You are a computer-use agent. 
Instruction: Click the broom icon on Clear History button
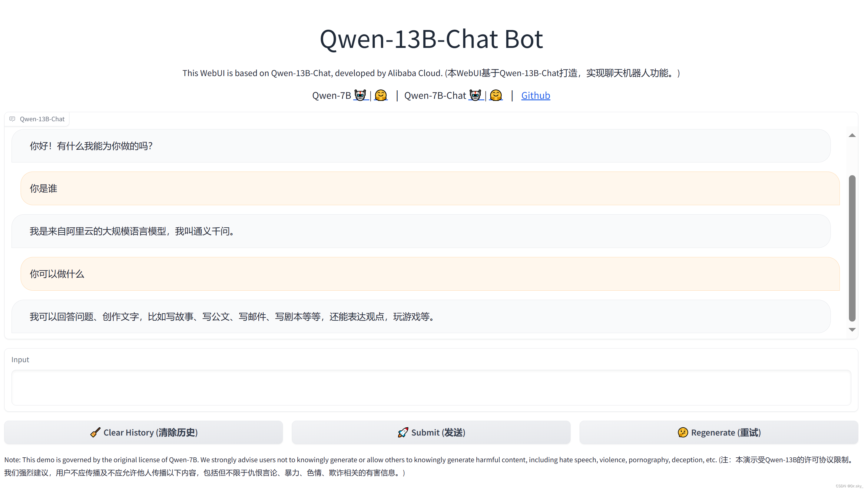95,432
